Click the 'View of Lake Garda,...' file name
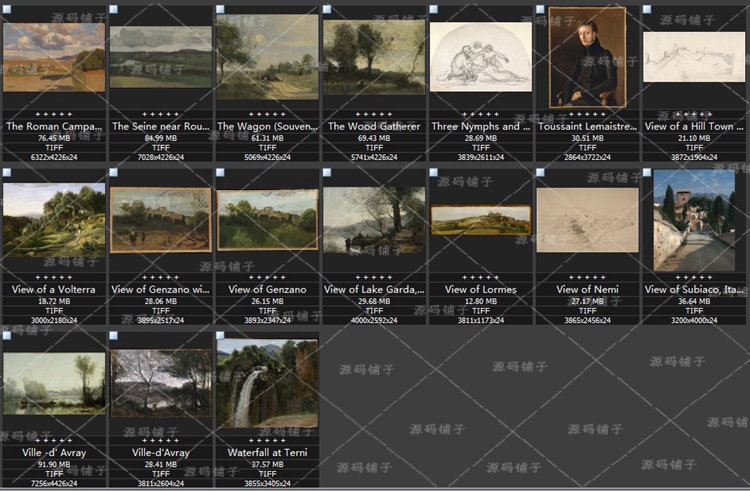The height and width of the screenshot is (491, 750). click(x=374, y=290)
